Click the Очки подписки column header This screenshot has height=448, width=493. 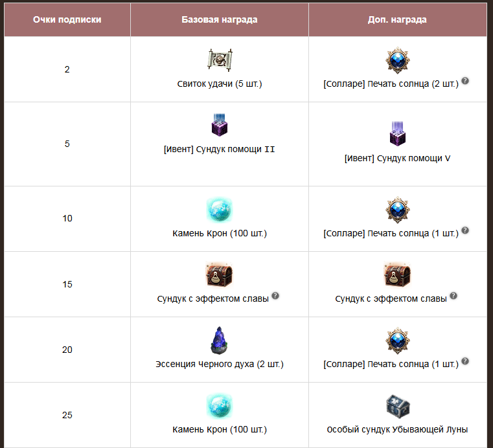[67, 20]
